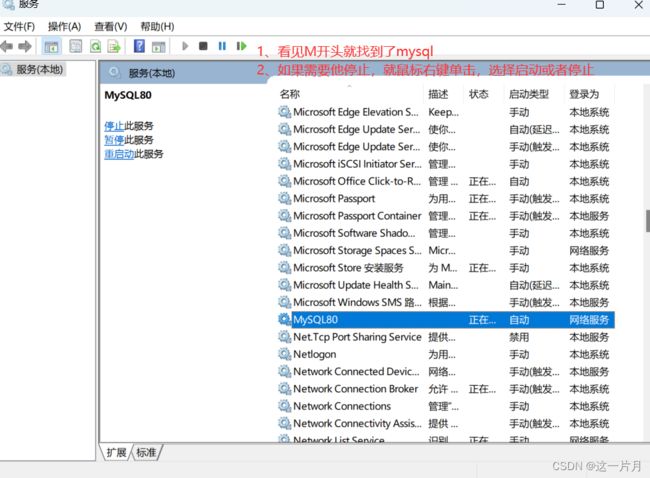Open the 帮助(H) menu
Viewport: 650px width, 478px height.
[157, 27]
